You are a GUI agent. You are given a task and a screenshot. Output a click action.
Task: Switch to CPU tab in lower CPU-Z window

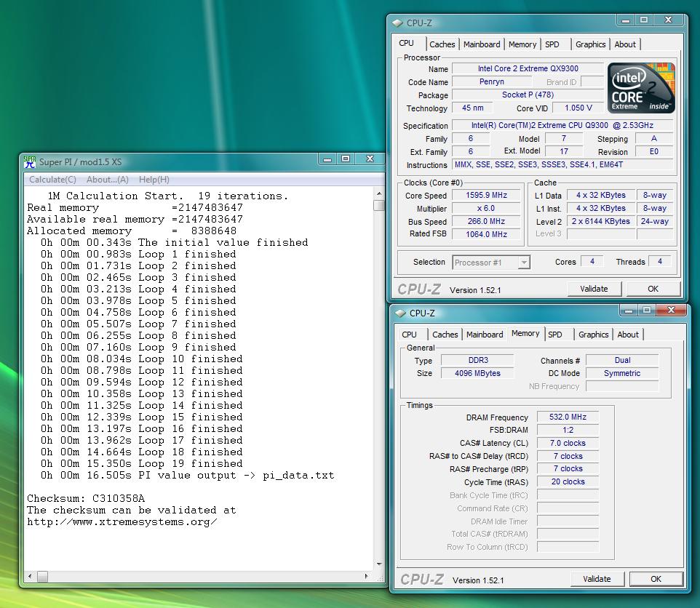pyautogui.click(x=410, y=335)
